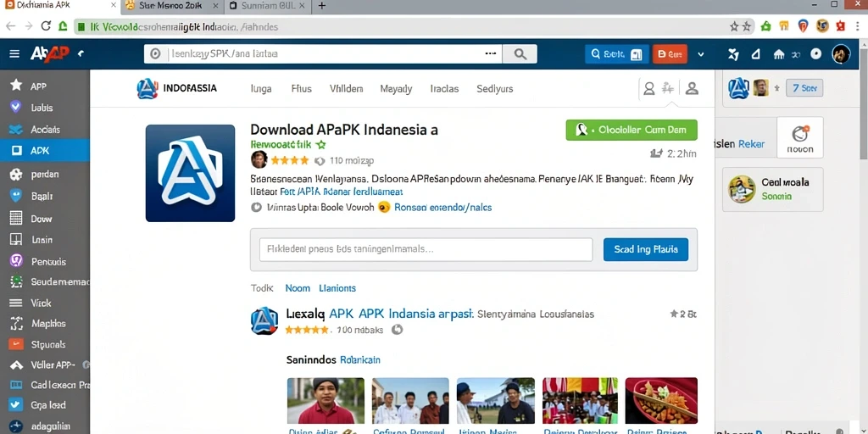Open the 'Ced moala' card in right panel
Screen dimensions: 868x434
point(772,189)
